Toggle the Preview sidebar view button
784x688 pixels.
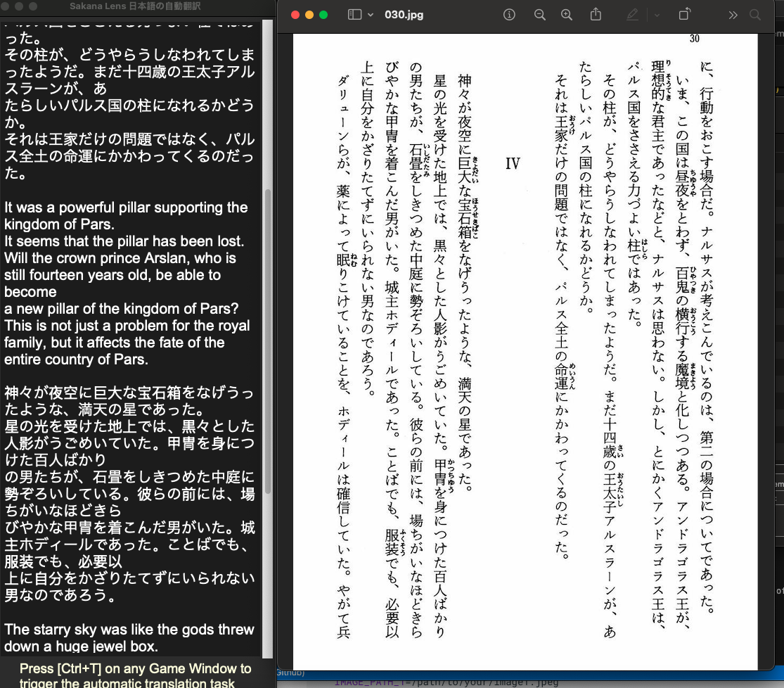click(354, 15)
